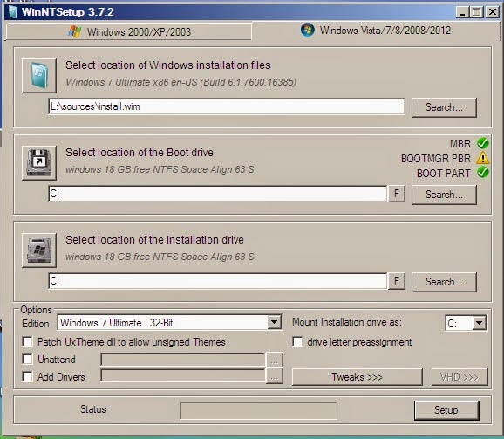504x439 pixels.
Task: Click the Windows installation files source icon
Action: coord(39,76)
